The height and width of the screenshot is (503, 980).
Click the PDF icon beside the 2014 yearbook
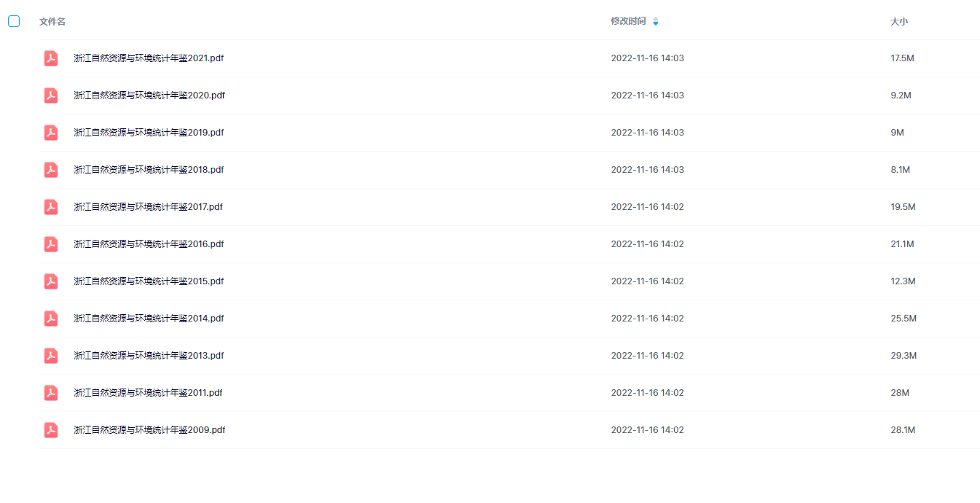point(51,319)
